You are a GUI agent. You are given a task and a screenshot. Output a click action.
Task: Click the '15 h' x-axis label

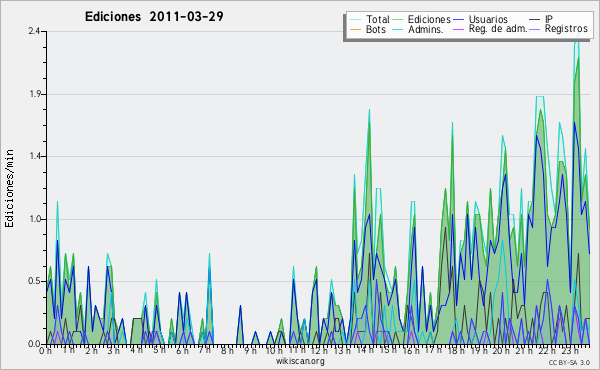coord(387,350)
